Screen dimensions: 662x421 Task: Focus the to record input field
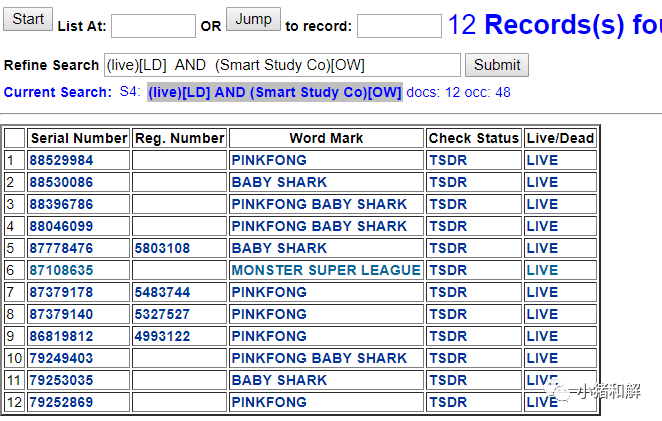(399, 26)
